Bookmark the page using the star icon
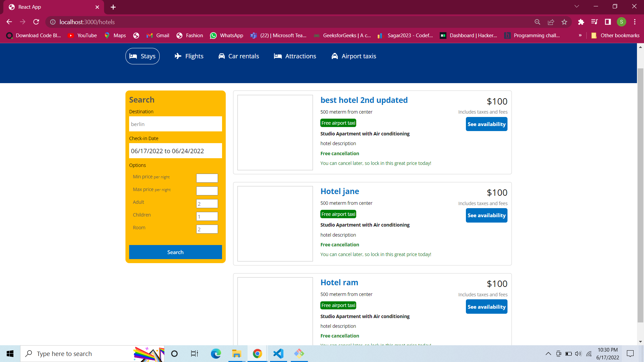 [x=564, y=22]
